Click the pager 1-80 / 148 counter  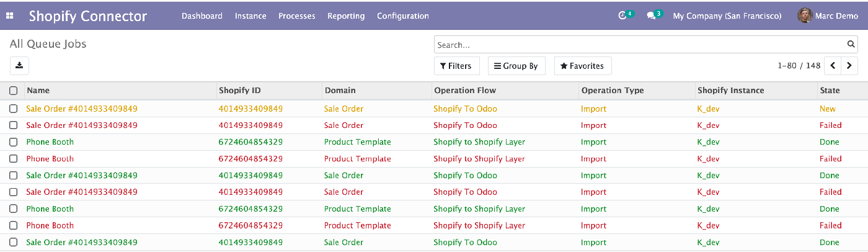click(x=799, y=66)
